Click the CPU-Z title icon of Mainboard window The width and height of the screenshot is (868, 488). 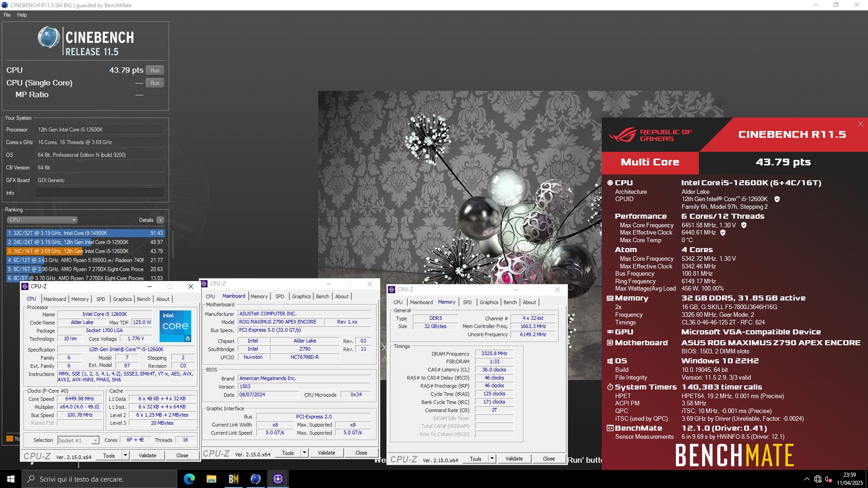click(x=204, y=284)
